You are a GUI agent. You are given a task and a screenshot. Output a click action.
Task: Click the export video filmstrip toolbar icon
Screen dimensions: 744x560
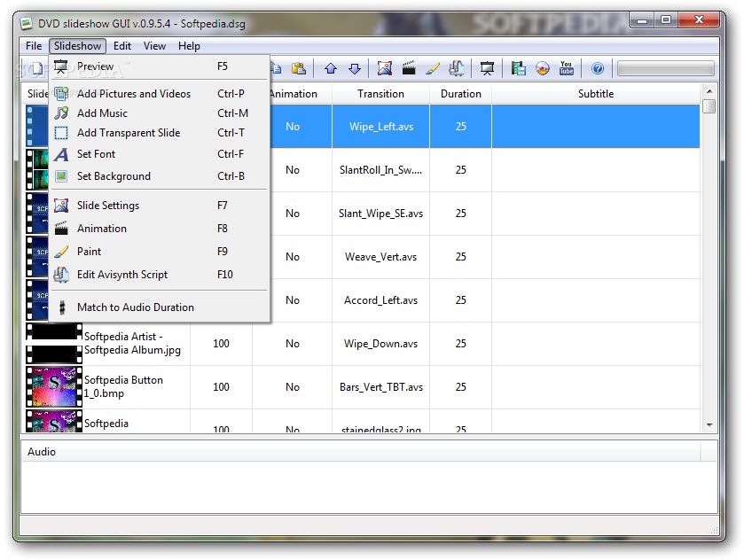click(518, 69)
